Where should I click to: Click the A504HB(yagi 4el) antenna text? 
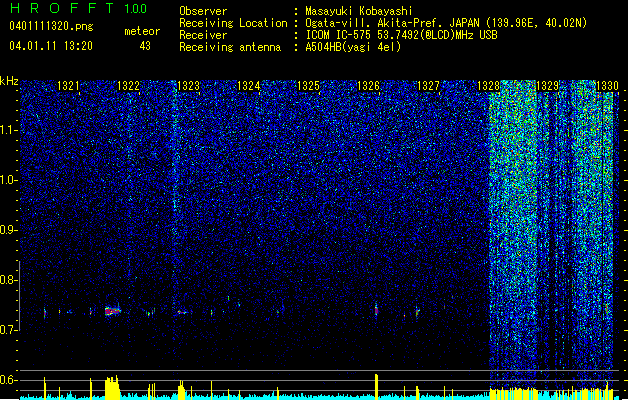(353, 47)
